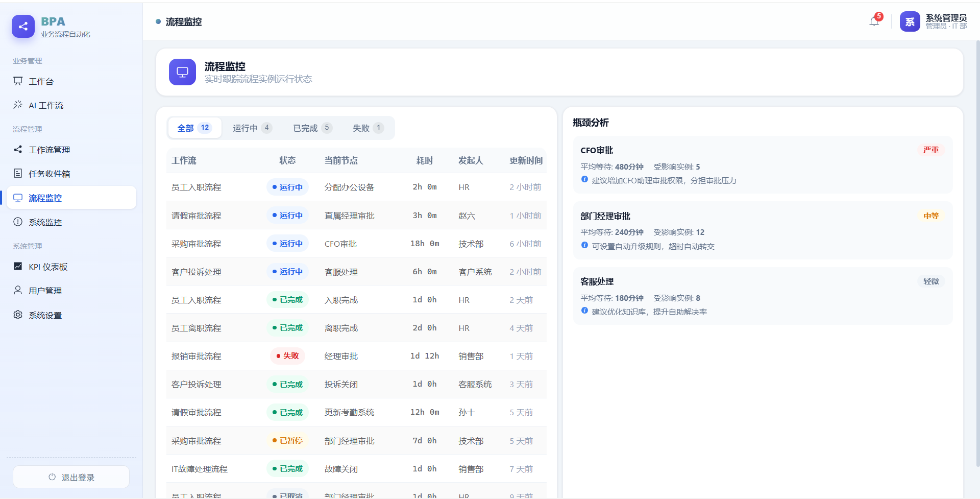
Task: Click the 瓶颈分析 panel heading
Action: [591, 123]
